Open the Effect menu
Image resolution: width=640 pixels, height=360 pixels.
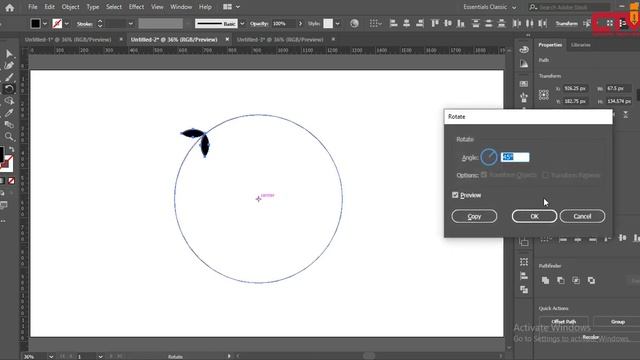(x=136, y=7)
